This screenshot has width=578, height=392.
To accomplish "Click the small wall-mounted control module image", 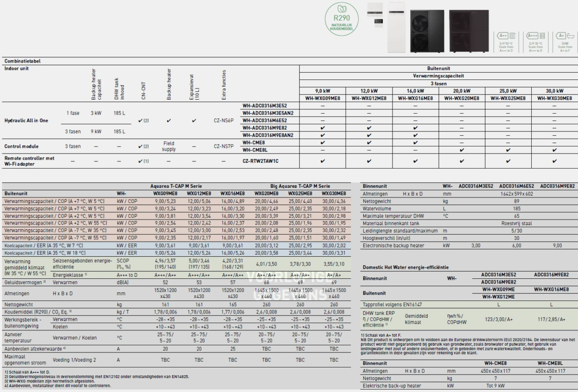I will [x=375, y=12].
